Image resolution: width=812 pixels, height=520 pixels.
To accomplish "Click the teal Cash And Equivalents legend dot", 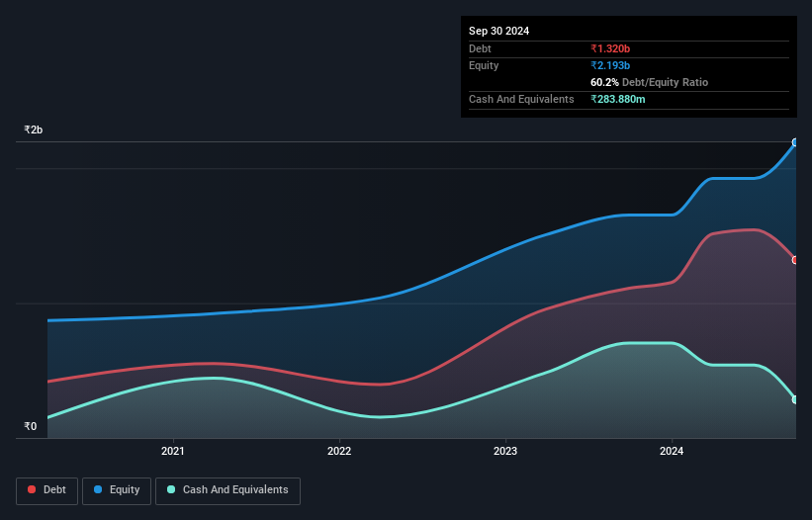I will [x=171, y=489].
